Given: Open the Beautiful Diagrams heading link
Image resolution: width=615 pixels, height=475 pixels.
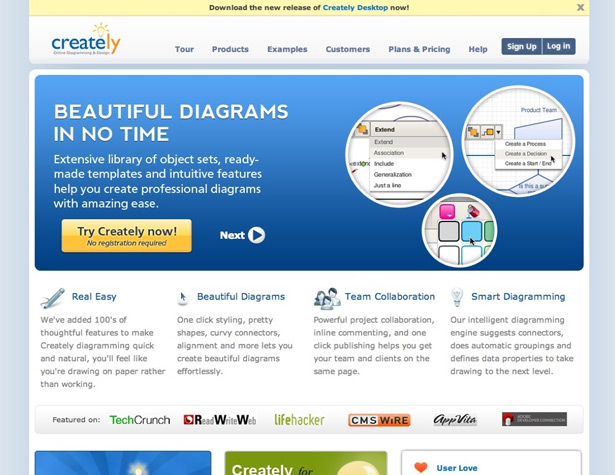Looking at the screenshot, I should point(241,297).
